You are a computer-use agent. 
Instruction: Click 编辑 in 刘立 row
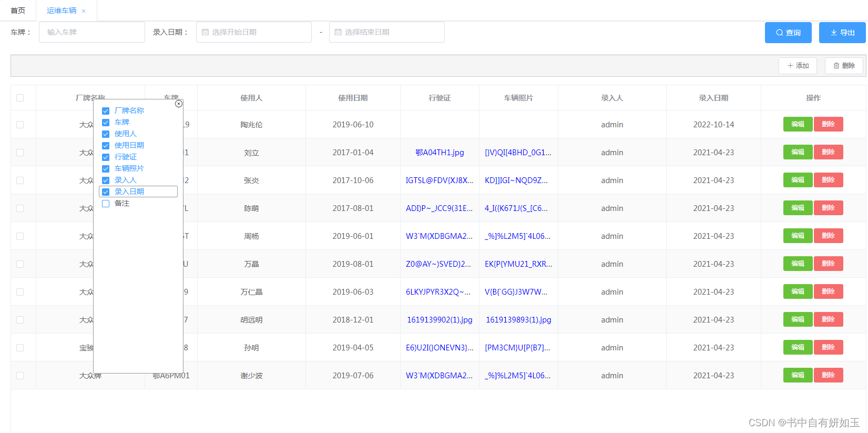[x=798, y=152]
